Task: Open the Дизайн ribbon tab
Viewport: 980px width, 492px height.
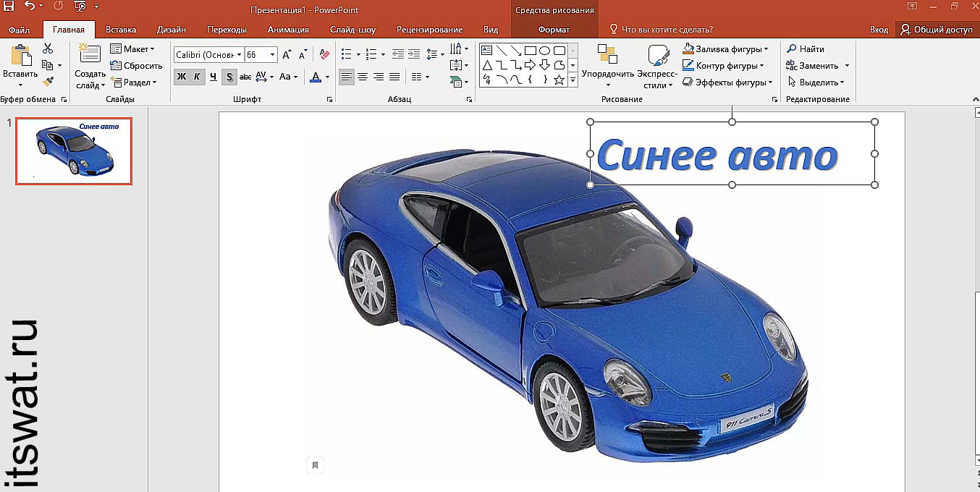Action: tap(171, 30)
